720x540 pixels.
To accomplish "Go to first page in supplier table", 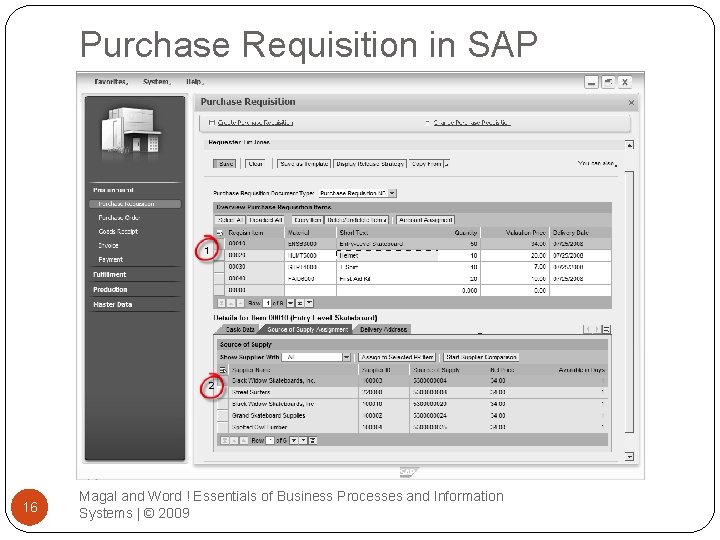I will (x=225, y=440).
